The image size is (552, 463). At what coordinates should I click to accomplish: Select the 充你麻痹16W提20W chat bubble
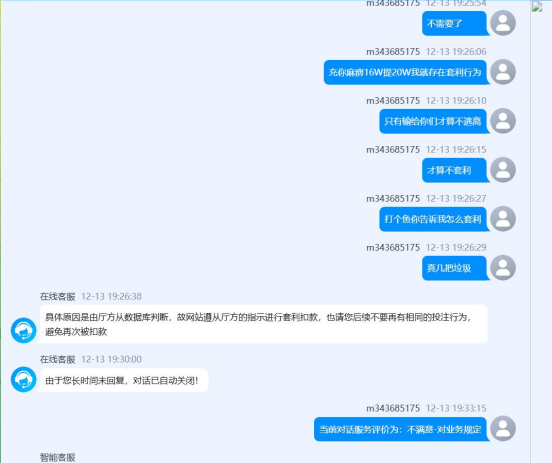click(405, 73)
